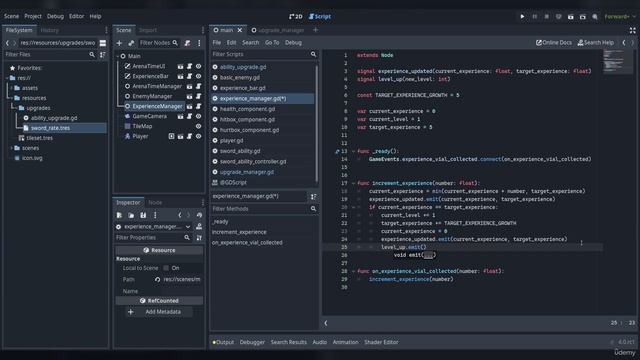The image size is (640, 360).
Task: Switch to the Import tab
Action: (148, 30)
